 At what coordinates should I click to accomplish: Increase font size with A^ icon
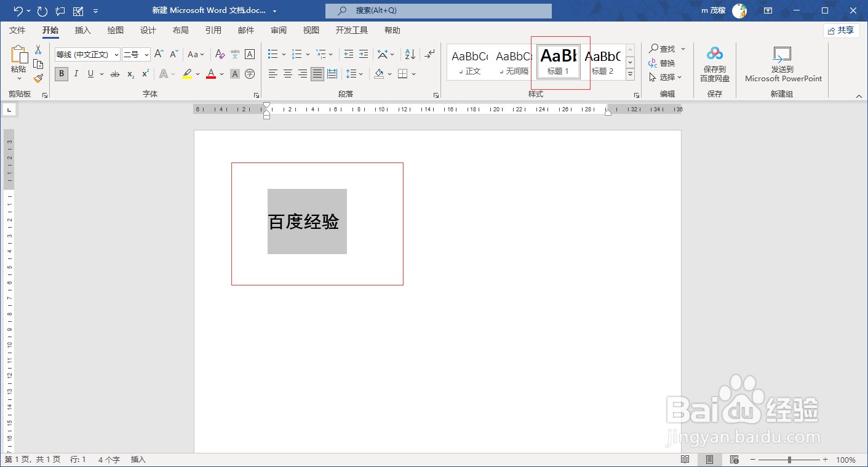159,54
